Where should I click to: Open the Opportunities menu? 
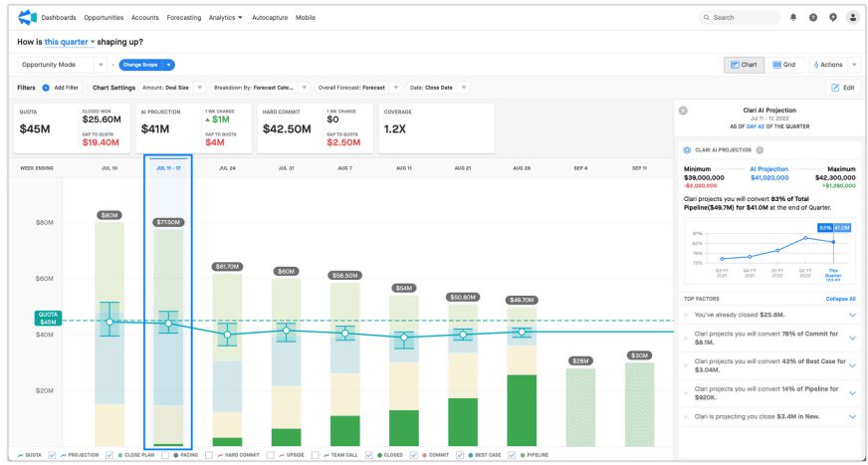104,18
